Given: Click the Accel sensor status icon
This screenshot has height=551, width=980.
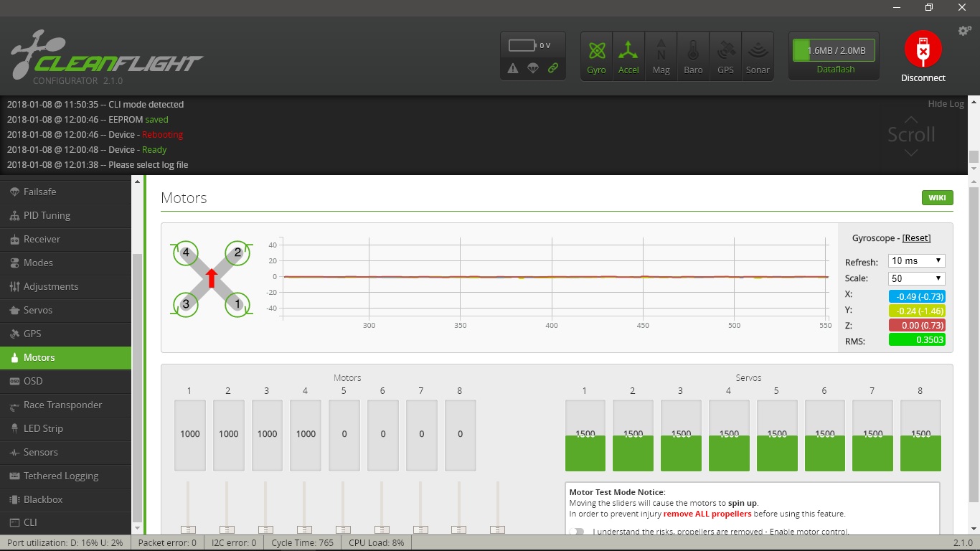Looking at the screenshot, I should tap(628, 56).
